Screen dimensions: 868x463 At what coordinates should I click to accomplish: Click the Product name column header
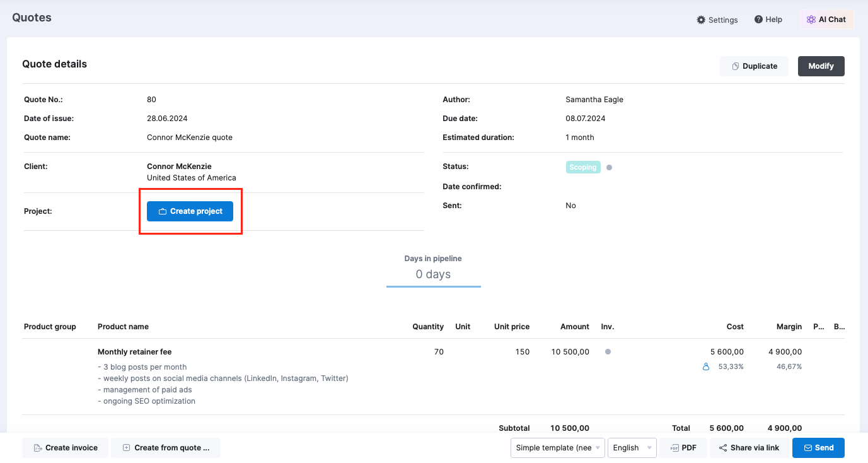(123, 327)
